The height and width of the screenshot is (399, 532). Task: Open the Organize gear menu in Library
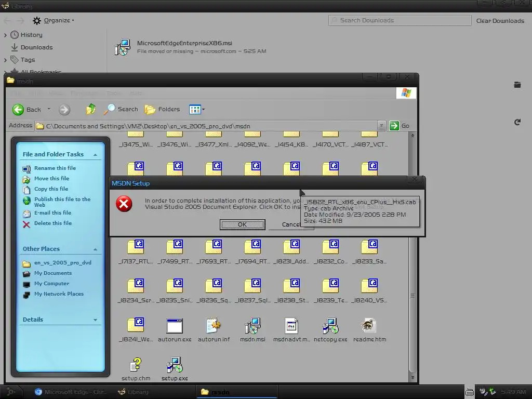(54, 20)
